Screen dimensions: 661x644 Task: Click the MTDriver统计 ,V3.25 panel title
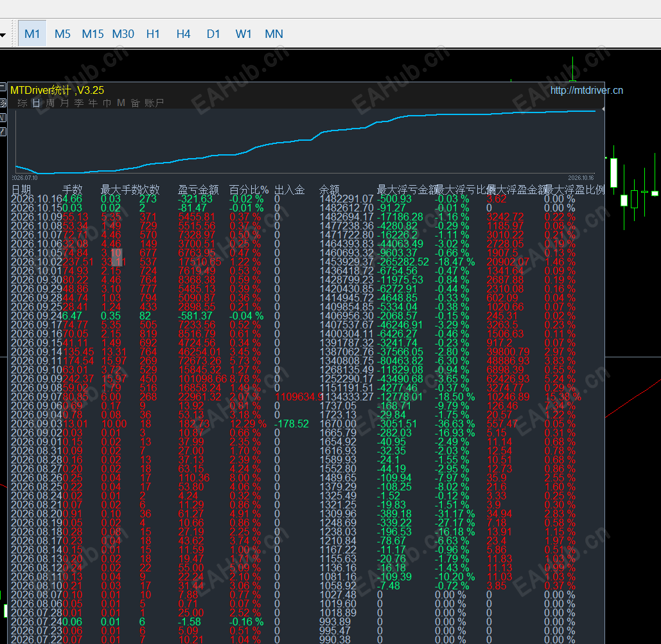tap(57, 90)
